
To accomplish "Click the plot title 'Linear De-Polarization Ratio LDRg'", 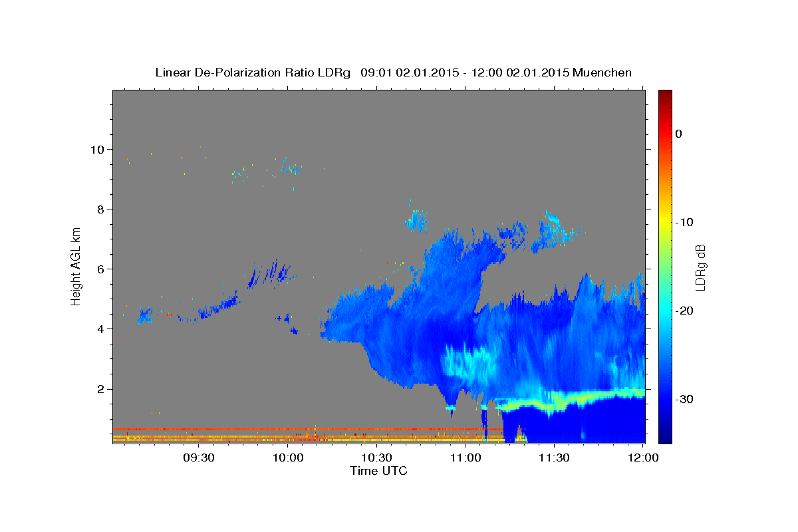I will (252, 72).
